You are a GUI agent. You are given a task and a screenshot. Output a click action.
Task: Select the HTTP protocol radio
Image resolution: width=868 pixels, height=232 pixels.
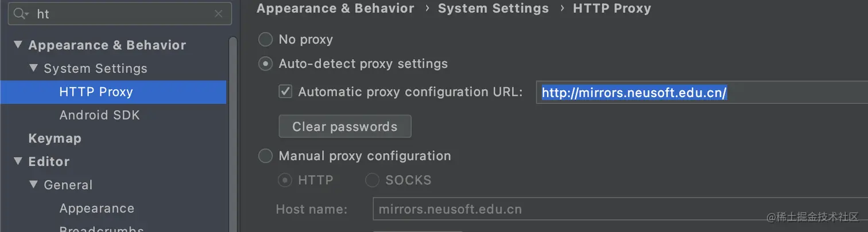(x=285, y=180)
